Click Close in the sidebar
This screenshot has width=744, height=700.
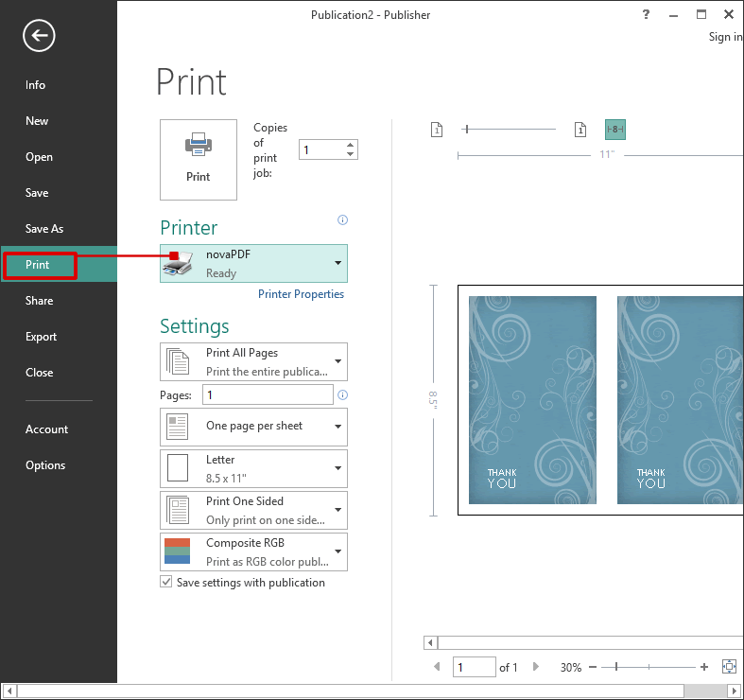[39, 373]
